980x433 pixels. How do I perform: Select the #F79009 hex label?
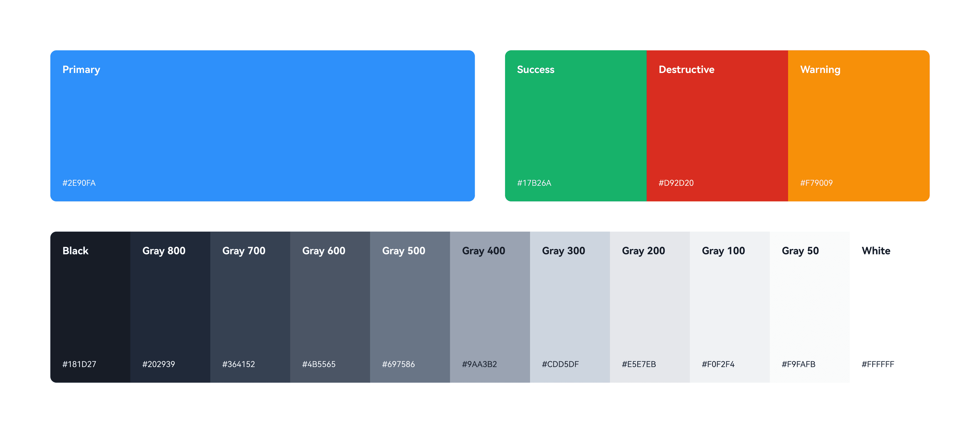coord(816,183)
